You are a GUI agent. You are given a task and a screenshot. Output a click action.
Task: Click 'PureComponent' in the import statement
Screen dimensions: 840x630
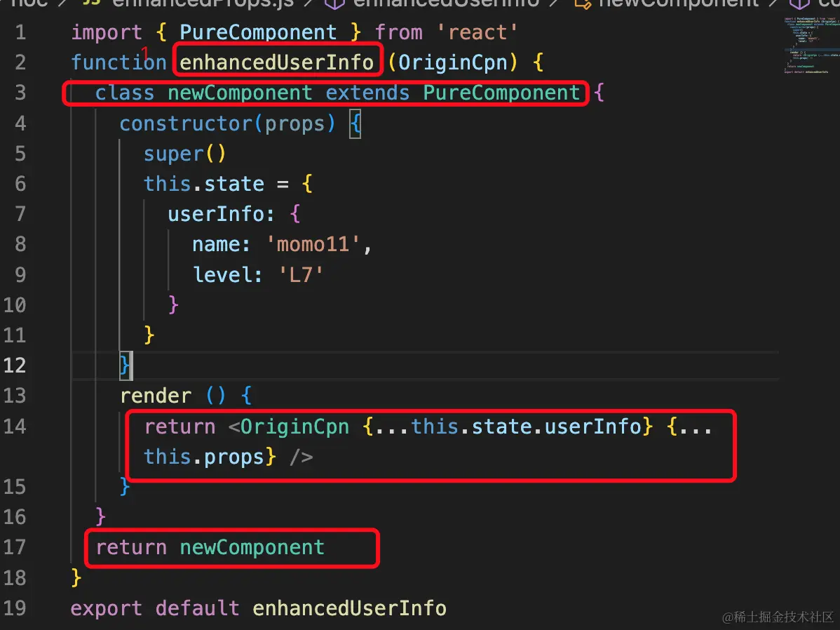point(257,33)
